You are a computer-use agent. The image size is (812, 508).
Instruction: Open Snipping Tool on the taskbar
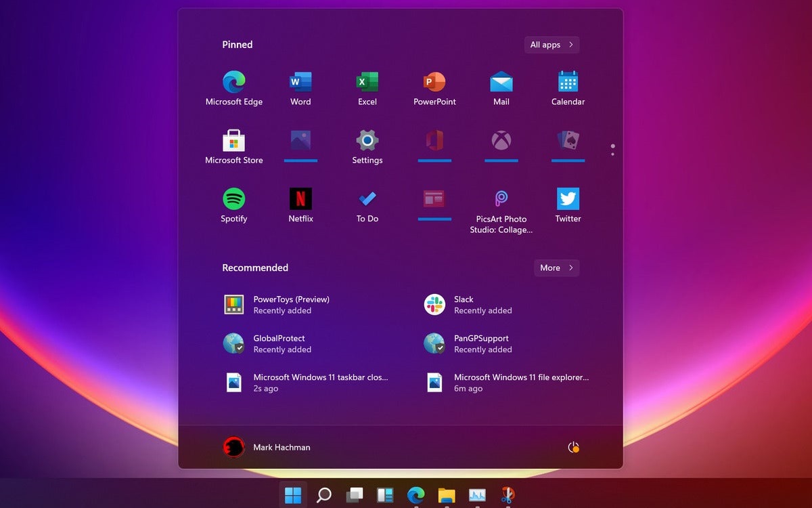click(507, 495)
